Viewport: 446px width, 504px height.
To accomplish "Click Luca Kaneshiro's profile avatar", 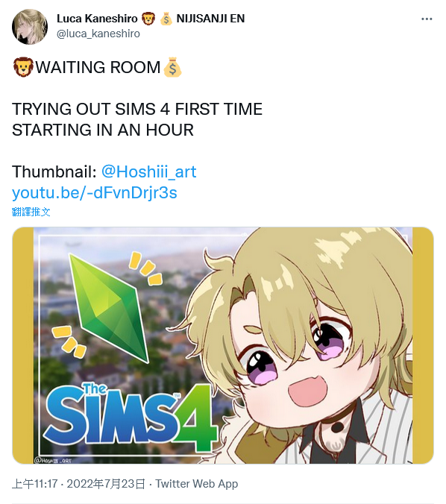I will coord(30,27).
